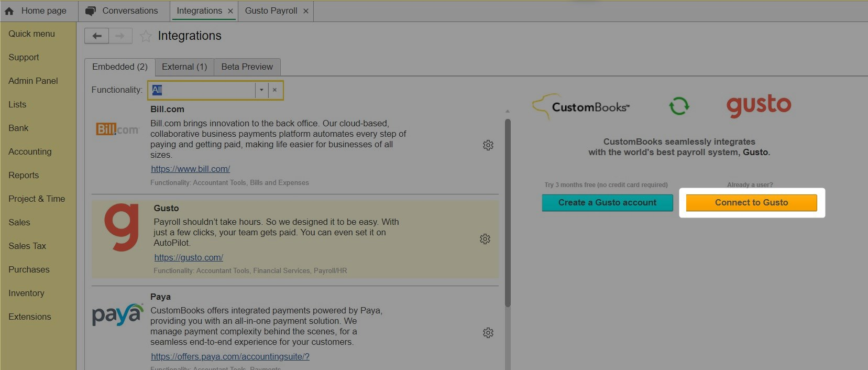Open the Paya accountingsuite link
Image resolution: width=868 pixels, height=370 pixels.
click(230, 356)
